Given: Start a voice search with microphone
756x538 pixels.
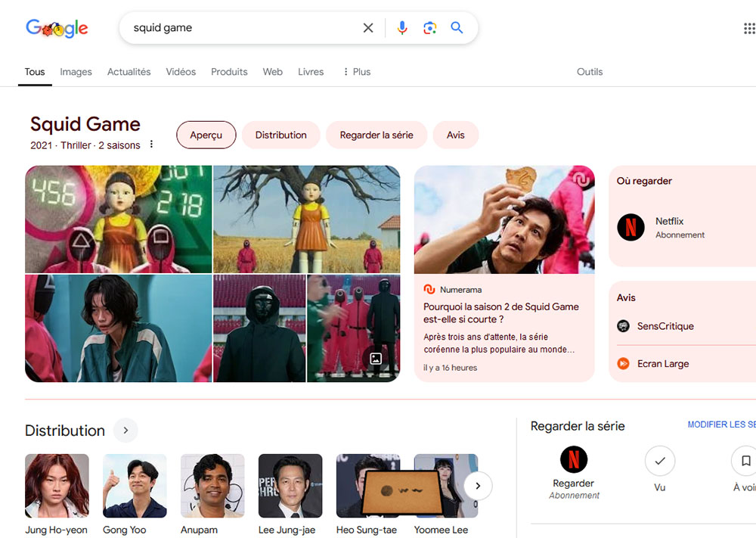Looking at the screenshot, I should [x=402, y=28].
